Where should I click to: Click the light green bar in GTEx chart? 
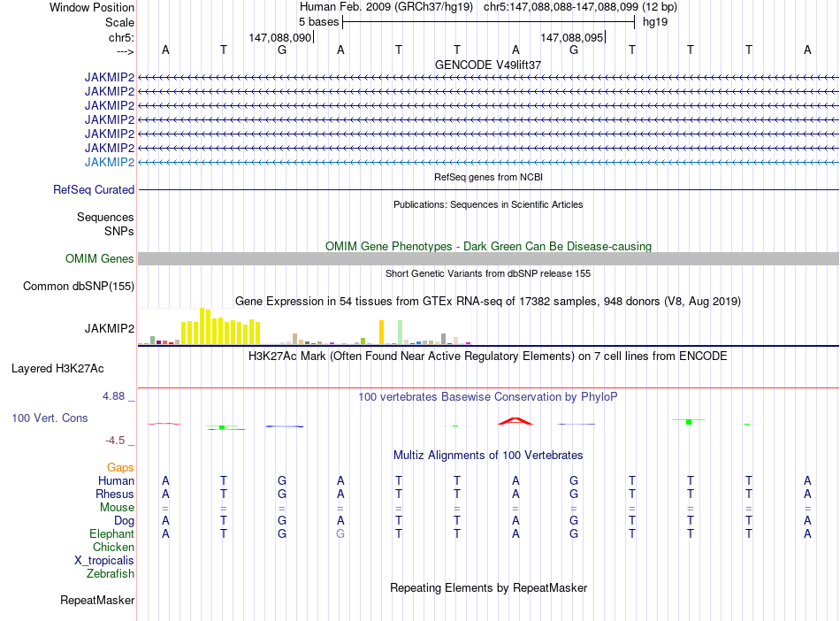point(401,333)
